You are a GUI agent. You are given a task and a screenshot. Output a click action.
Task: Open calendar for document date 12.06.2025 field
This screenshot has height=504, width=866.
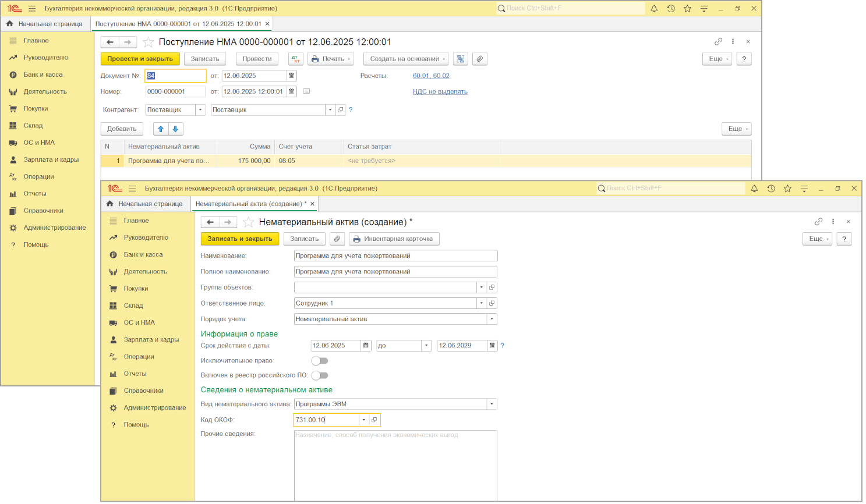(292, 76)
